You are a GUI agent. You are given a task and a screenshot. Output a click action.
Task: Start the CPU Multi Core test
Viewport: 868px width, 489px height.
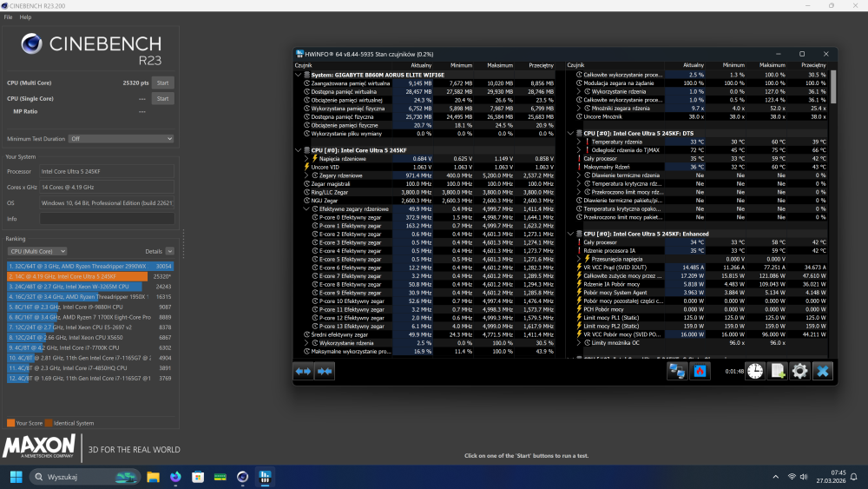[x=163, y=83]
